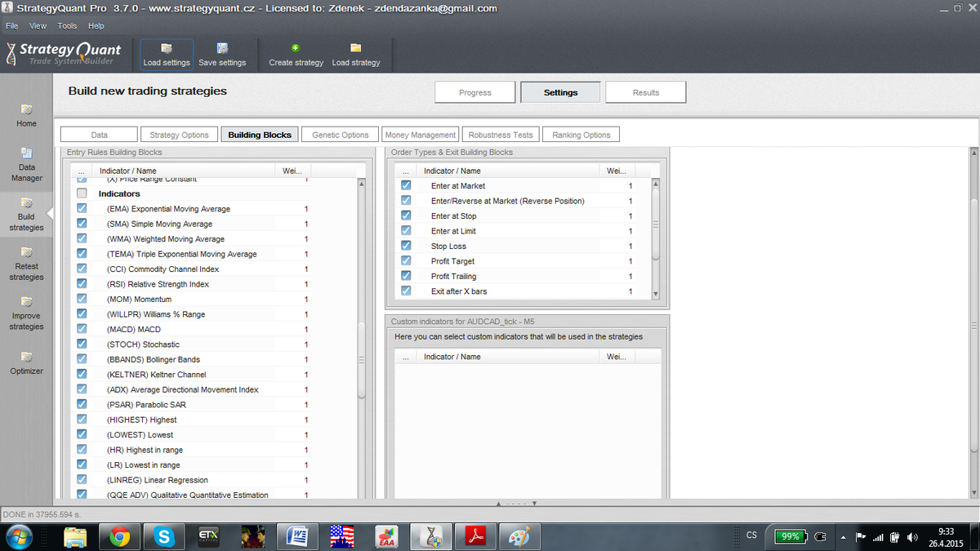The width and height of the screenshot is (980, 551).
Task: Uncheck the Parabolic SAR checkbox
Action: pos(82,404)
